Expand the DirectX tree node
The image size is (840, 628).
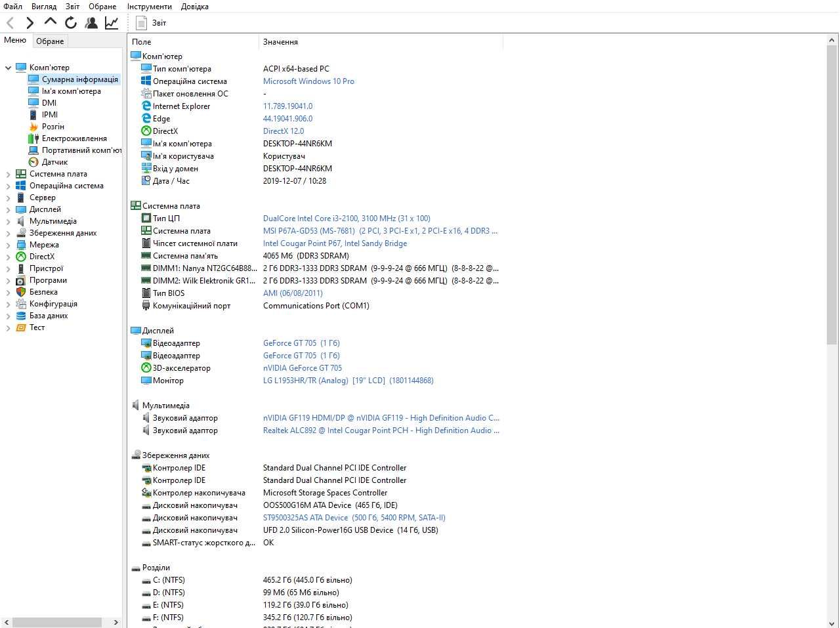tap(8, 257)
